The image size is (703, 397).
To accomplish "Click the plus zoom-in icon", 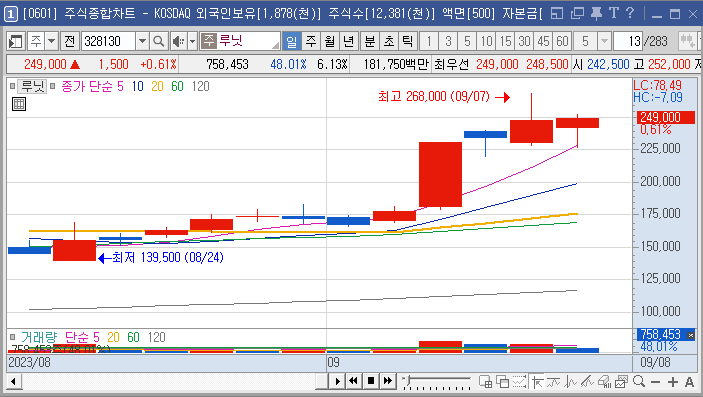I will click(x=673, y=382).
